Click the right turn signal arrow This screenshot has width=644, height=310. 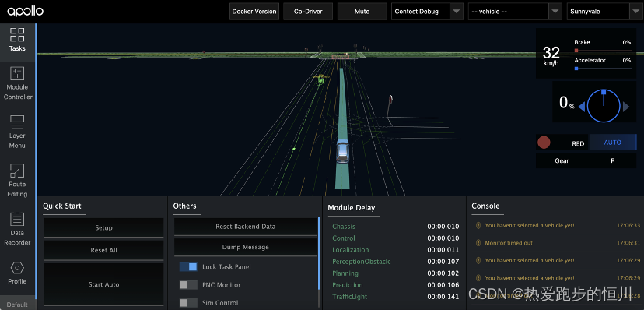click(626, 107)
